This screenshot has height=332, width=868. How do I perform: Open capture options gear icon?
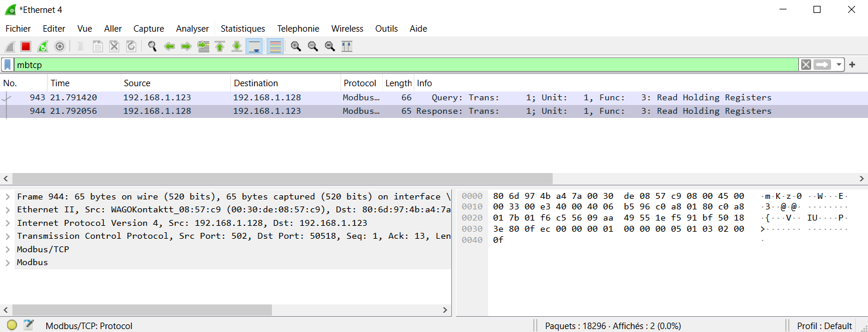(59, 46)
